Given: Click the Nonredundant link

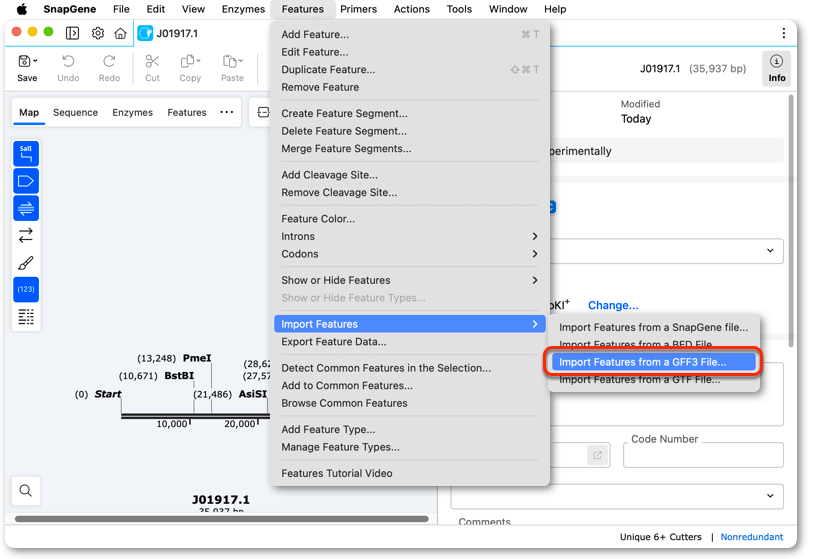Looking at the screenshot, I should 751,537.
